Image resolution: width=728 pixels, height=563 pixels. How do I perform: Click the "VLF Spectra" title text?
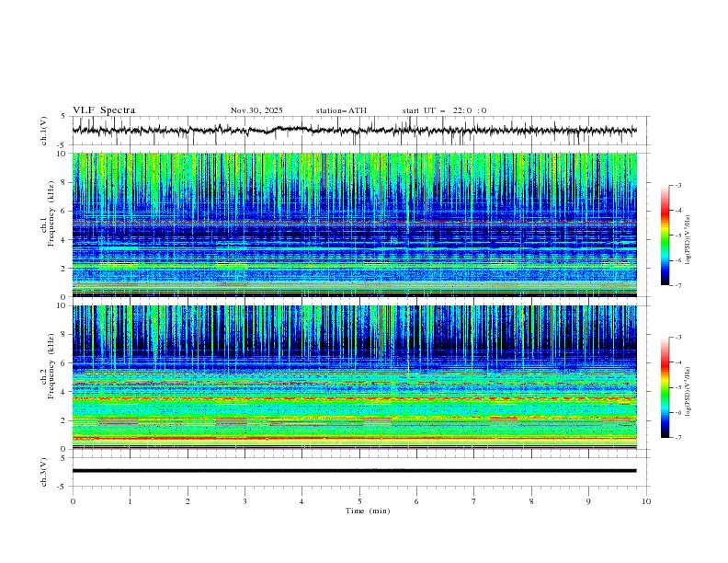click(x=104, y=110)
